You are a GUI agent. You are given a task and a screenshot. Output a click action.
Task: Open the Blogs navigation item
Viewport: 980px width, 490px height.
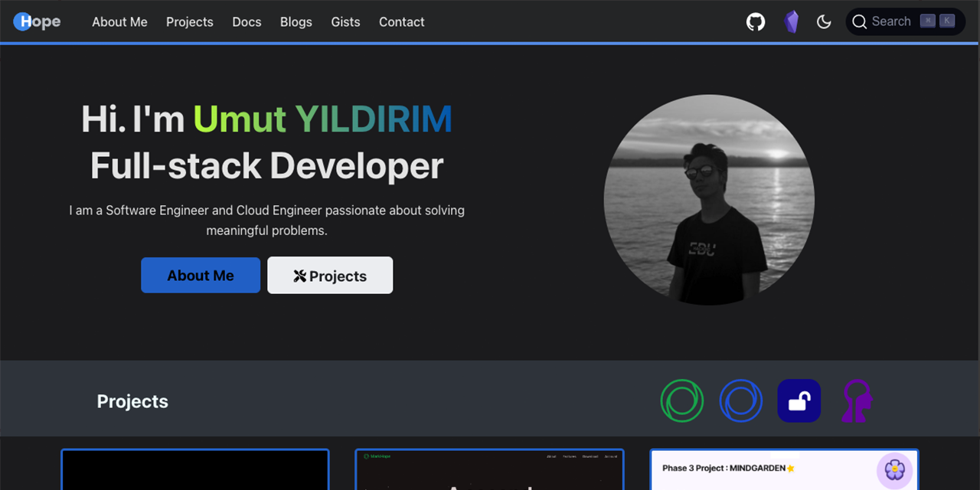point(296,21)
